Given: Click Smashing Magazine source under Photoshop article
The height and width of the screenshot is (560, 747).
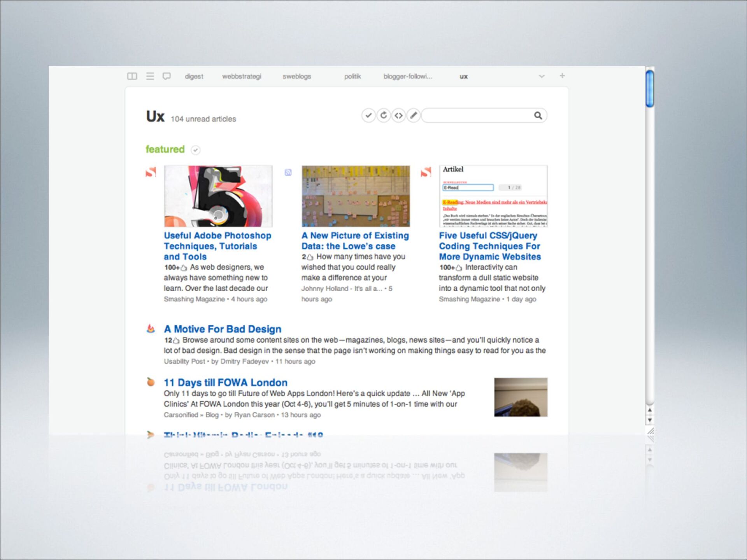Looking at the screenshot, I should tap(194, 299).
